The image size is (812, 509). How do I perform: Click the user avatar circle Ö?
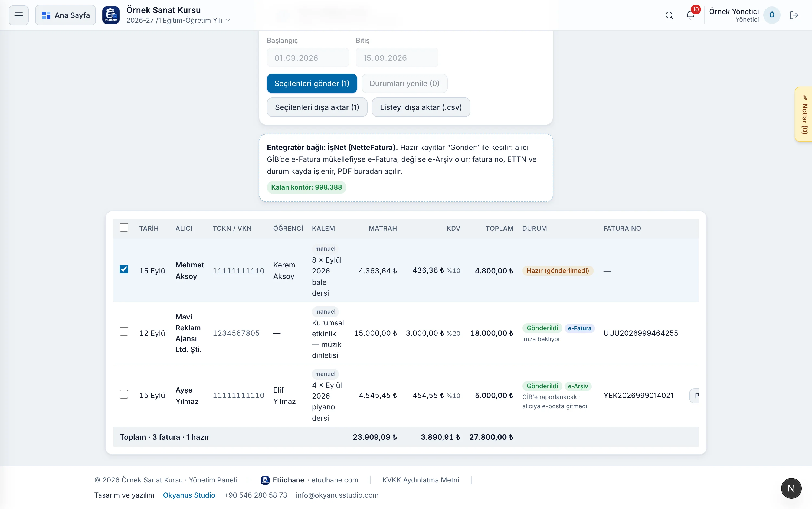(772, 15)
